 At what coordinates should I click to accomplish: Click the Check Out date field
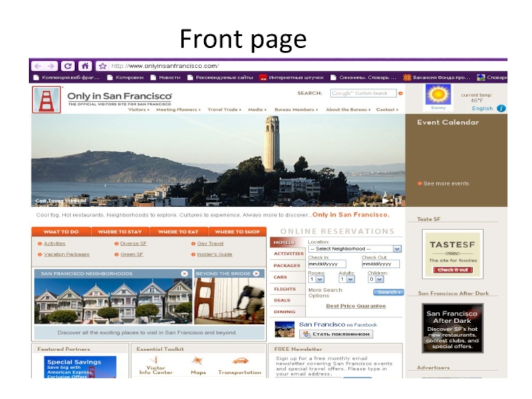[380, 264]
